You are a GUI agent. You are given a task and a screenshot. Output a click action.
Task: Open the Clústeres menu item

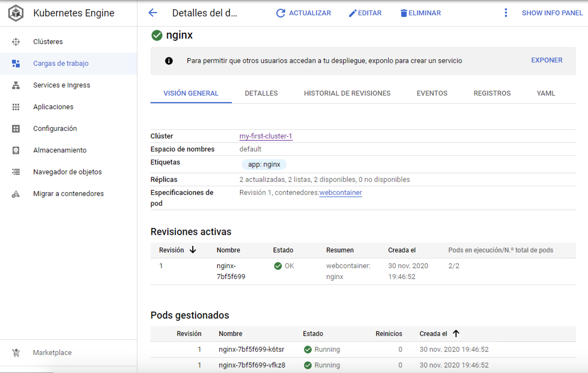pyautogui.click(x=68, y=42)
